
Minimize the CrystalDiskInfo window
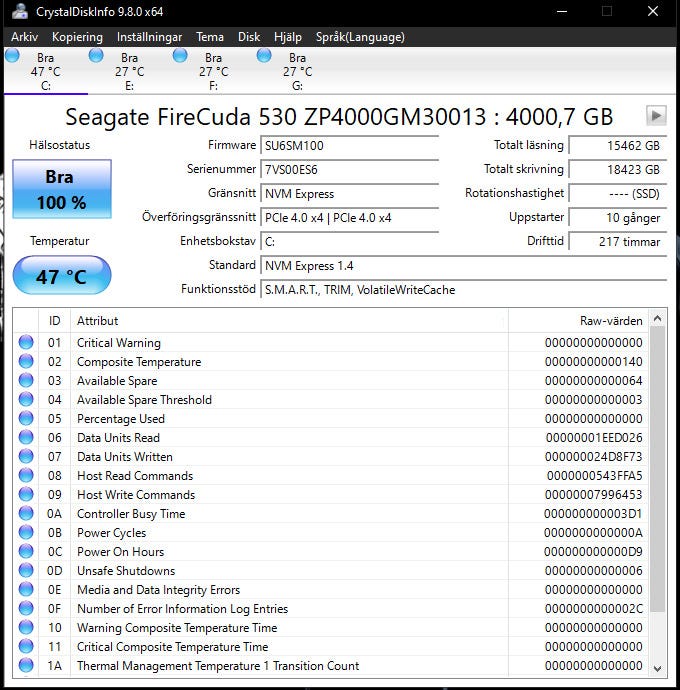tap(562, 11)
